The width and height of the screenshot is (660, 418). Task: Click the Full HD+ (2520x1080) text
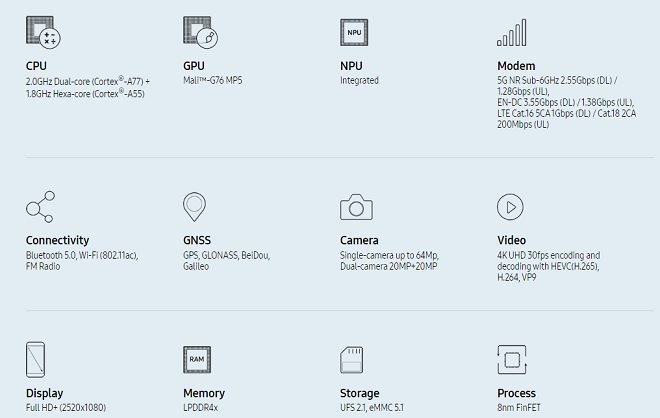click(x=66, y=408)
